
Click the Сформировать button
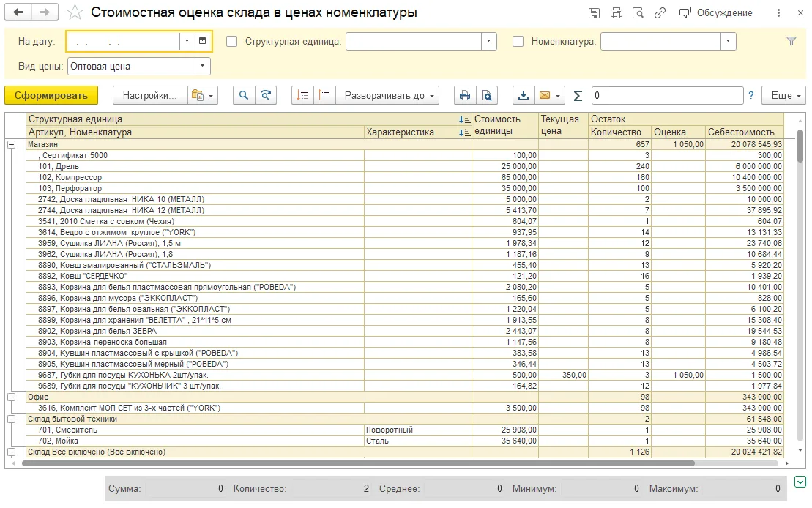51,95
